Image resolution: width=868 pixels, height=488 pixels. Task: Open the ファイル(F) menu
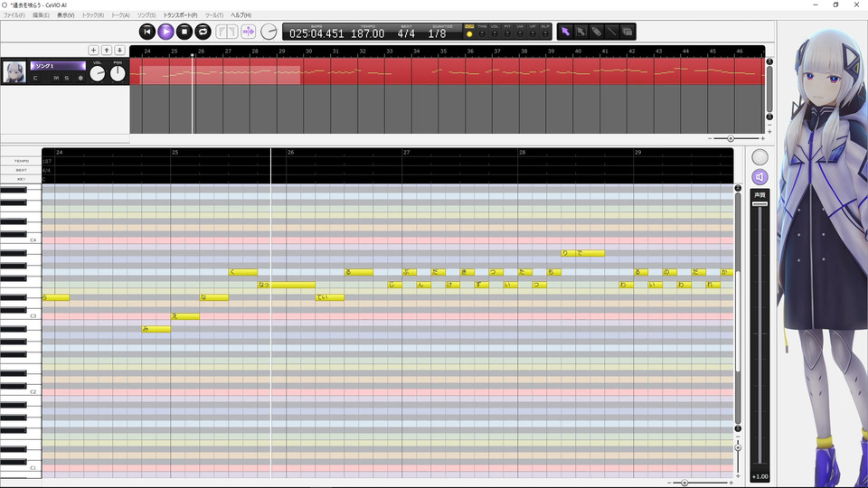(x=14, y=15)
